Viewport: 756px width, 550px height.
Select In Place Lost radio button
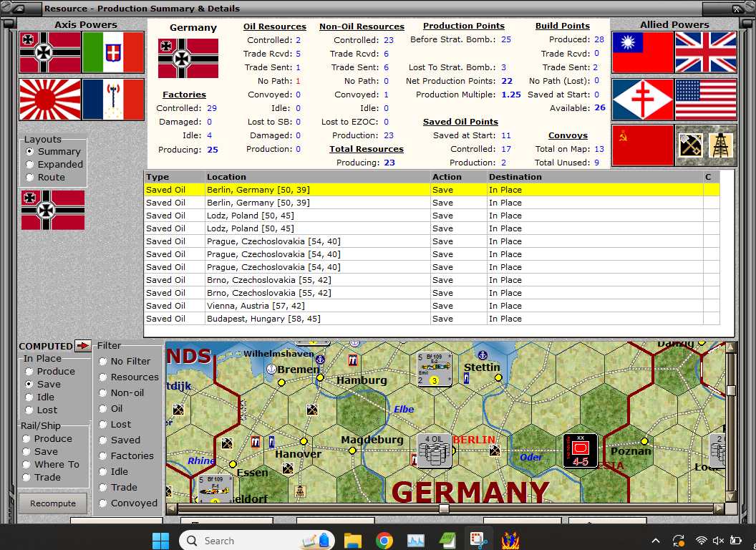tap(29, 410)
